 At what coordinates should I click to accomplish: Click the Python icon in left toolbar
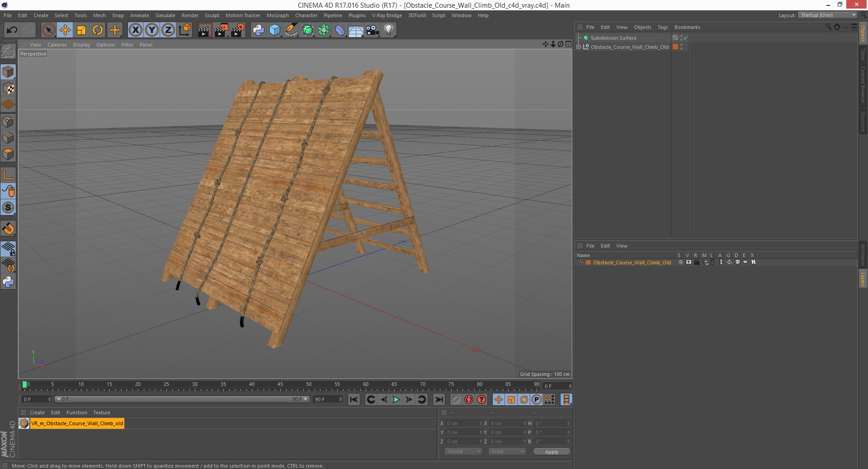point(8,282)
